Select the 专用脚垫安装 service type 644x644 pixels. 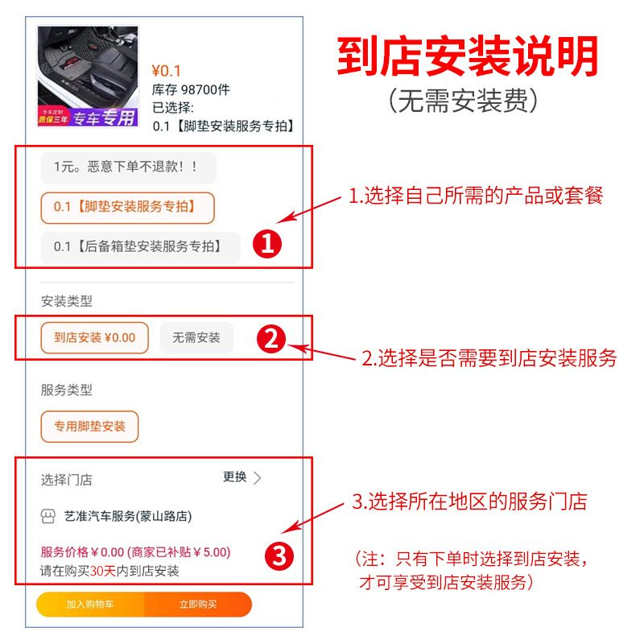click(89, 427)
